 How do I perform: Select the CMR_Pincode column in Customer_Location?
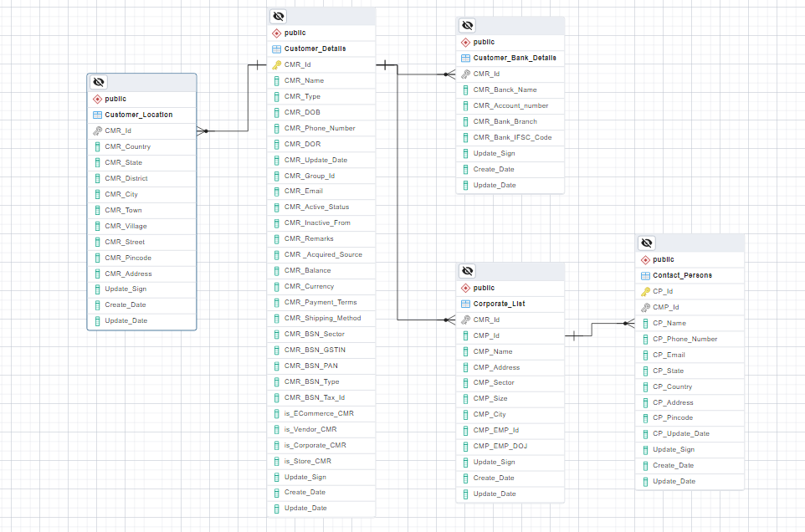pos(128,258)
